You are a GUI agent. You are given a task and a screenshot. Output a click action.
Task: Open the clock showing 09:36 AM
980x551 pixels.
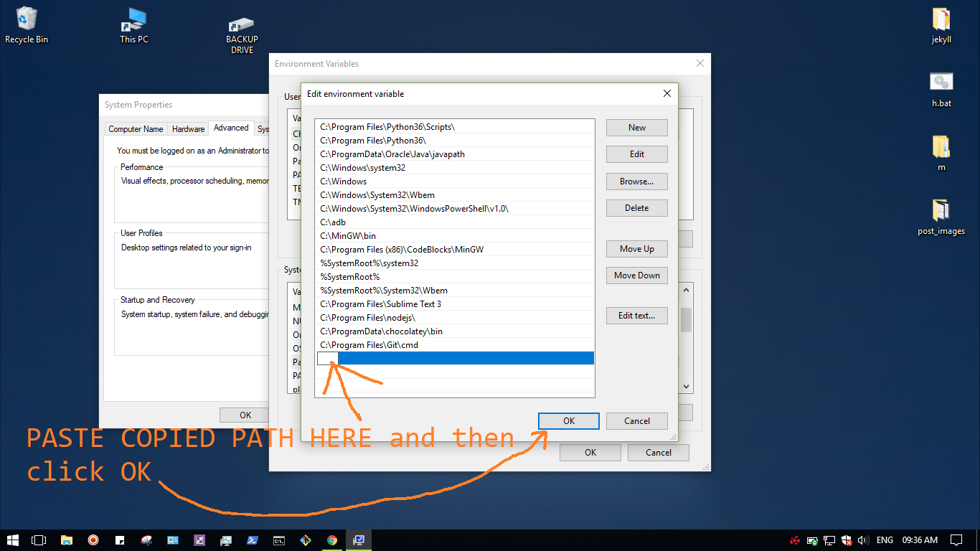tap(920, 540)
